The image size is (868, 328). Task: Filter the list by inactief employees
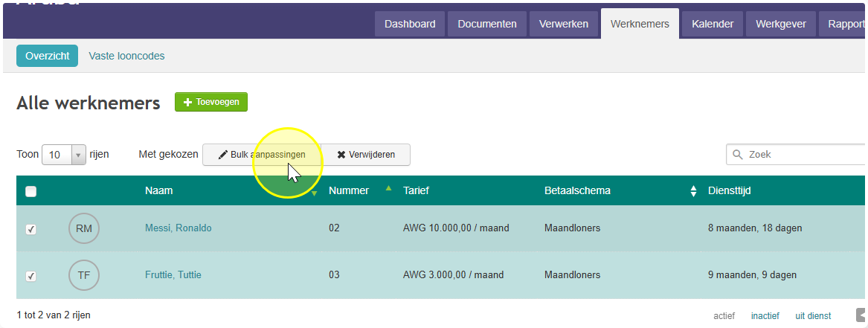coord(765,316)
